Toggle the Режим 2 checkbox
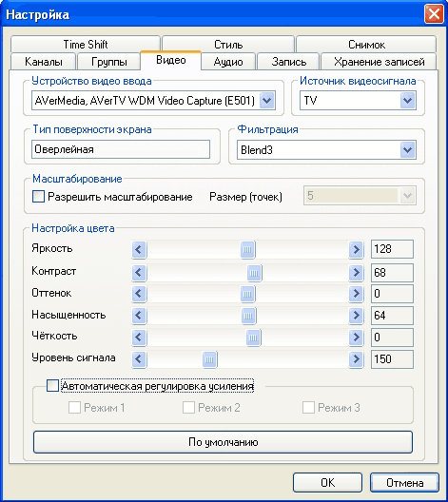The width and height of the screenshot is (448, 502). click(x=188, y=408)
